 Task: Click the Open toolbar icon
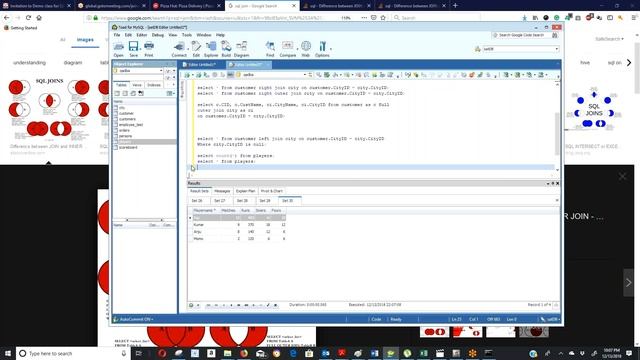(118, 49)
